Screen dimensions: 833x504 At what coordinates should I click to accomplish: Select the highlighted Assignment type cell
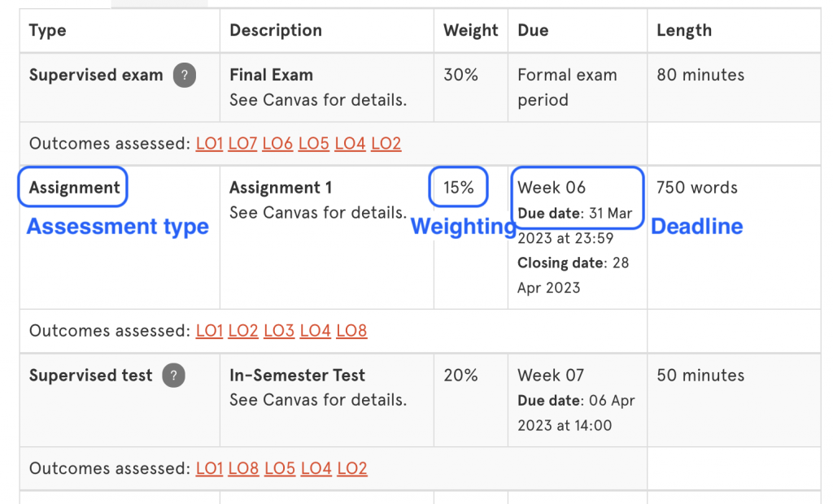(x=72, y=187)
